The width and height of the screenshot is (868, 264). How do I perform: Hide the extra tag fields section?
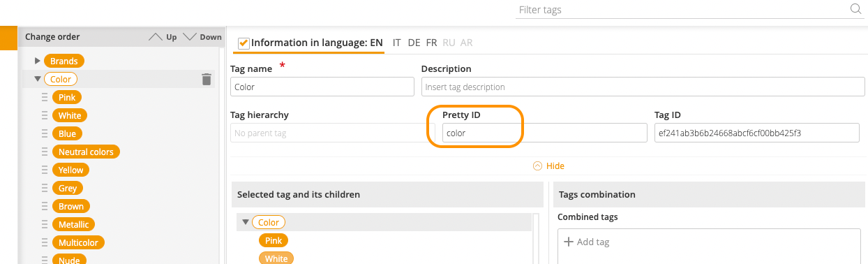point(548,166)
